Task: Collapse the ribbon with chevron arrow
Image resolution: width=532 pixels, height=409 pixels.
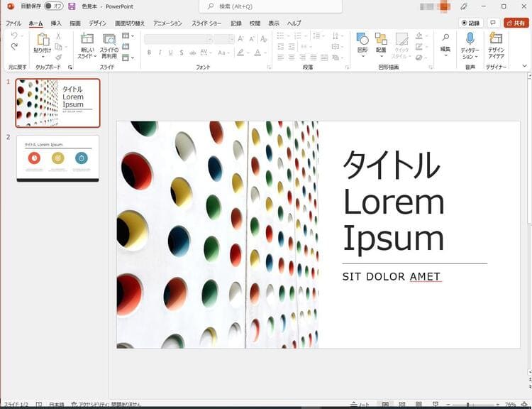Action: click(x=524, y=66)
